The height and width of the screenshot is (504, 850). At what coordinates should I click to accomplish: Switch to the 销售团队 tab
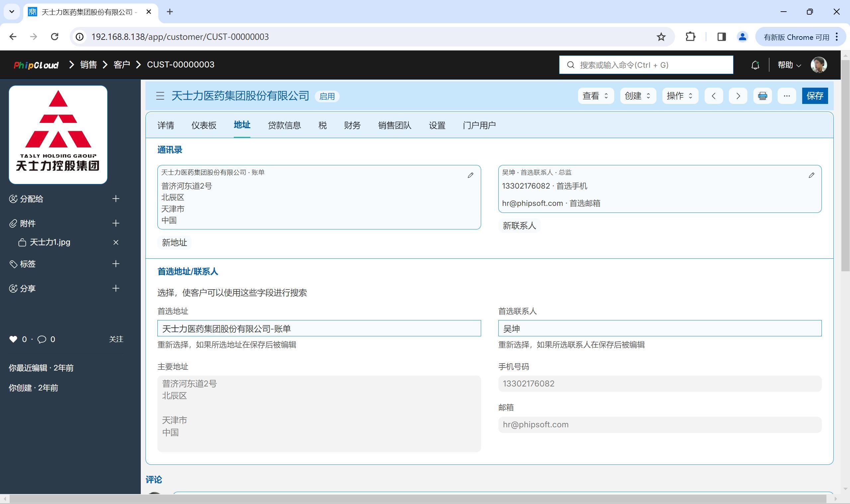tap(394, 125)
